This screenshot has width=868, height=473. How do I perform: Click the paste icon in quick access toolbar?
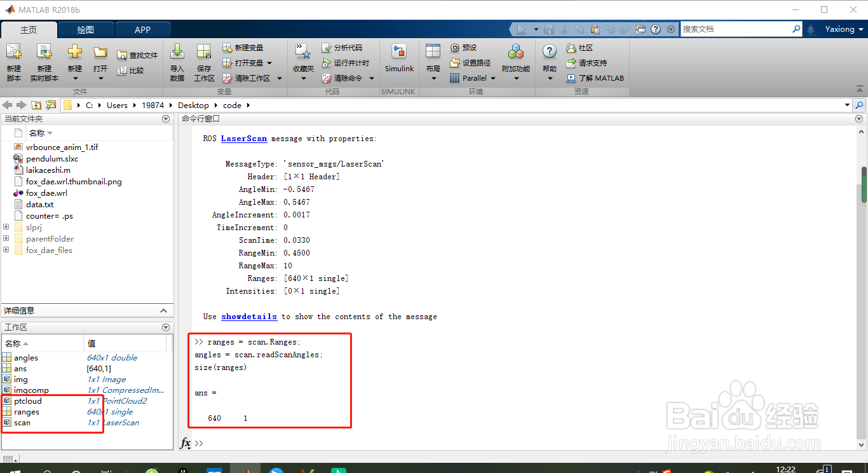(595, 29)
